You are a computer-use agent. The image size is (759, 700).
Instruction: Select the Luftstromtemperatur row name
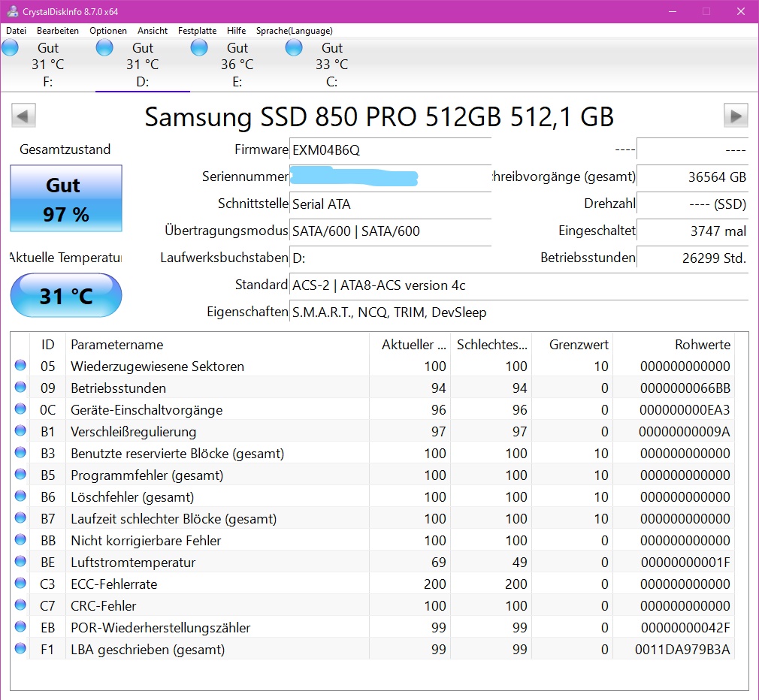pyautogui.click(x=133, y=562)
